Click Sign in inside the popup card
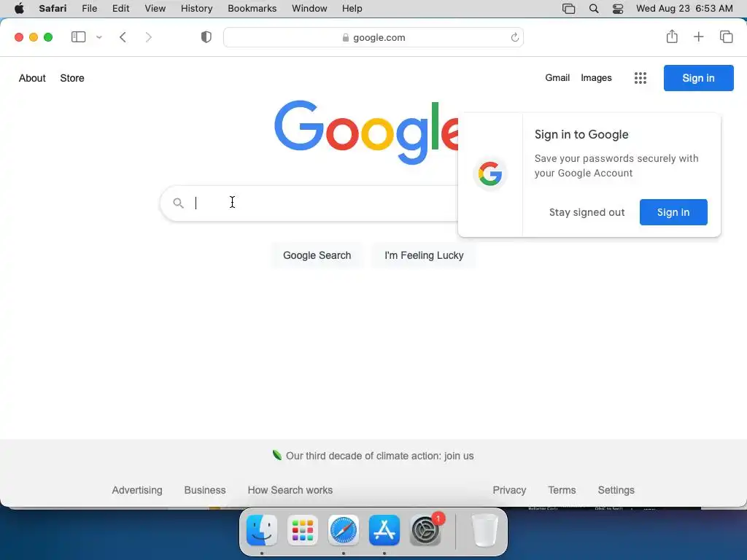The width and height of the screenshot is (747, 560). pyautogui.click(x=673, y=212)
